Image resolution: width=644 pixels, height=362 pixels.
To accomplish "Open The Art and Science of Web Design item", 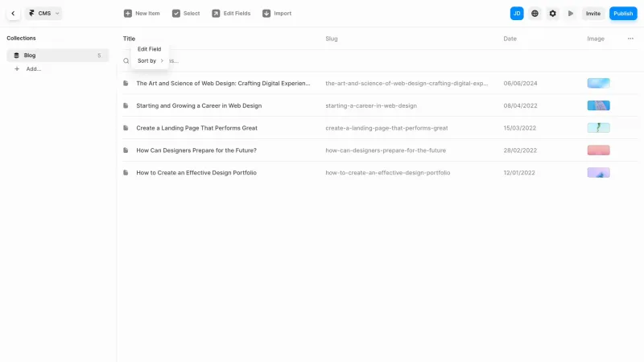I will point(223,84).
